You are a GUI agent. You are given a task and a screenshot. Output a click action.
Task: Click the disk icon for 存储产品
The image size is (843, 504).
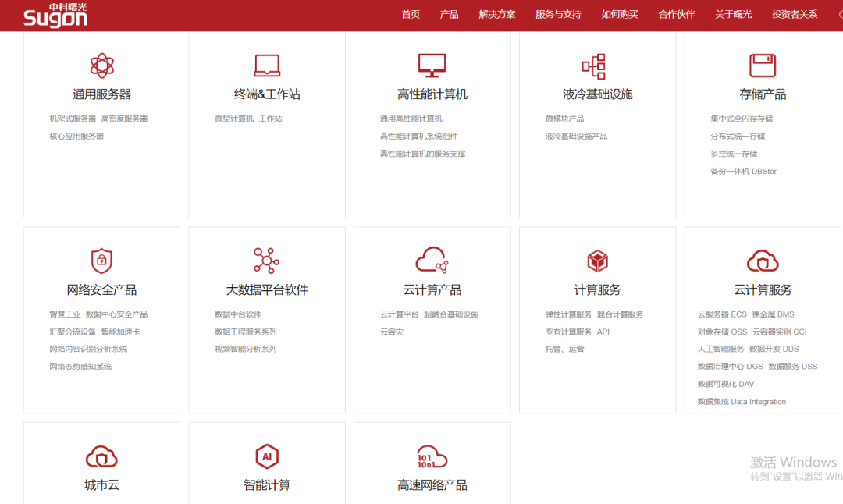(x=763, y=66)
